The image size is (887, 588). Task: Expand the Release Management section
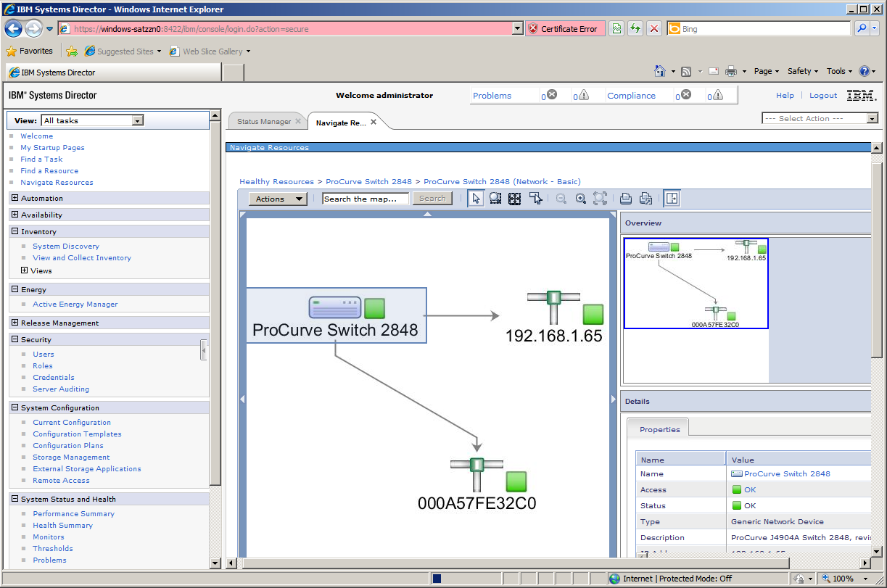point(15,323)
